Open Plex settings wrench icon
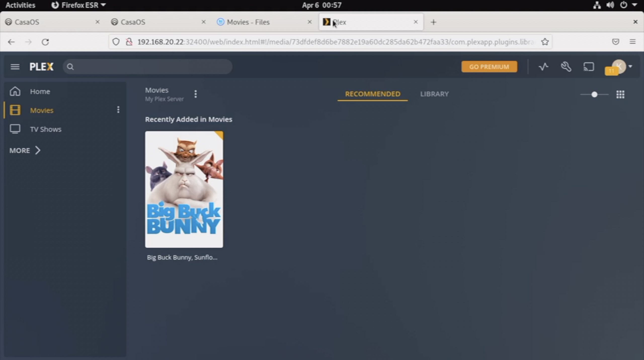Image resolution: width=644 pixels, height=360 pixels. coord(566,67)
